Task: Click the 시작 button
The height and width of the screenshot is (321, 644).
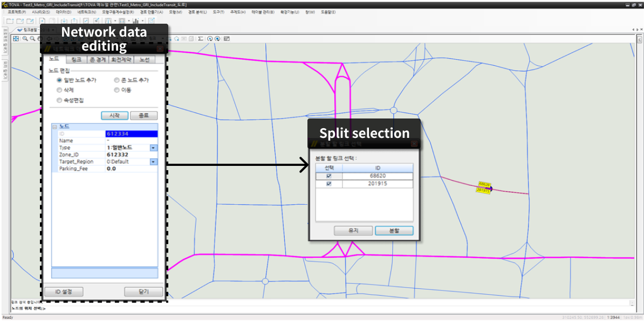Action: click(x=114, y=115)
